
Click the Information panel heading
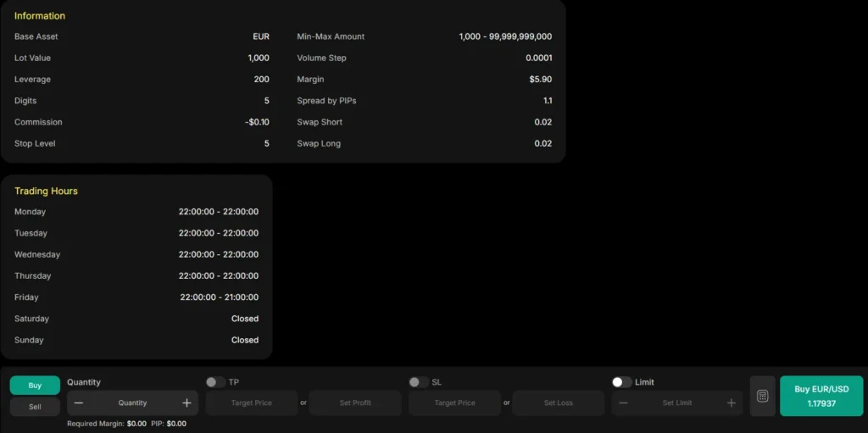pos(40,16)
